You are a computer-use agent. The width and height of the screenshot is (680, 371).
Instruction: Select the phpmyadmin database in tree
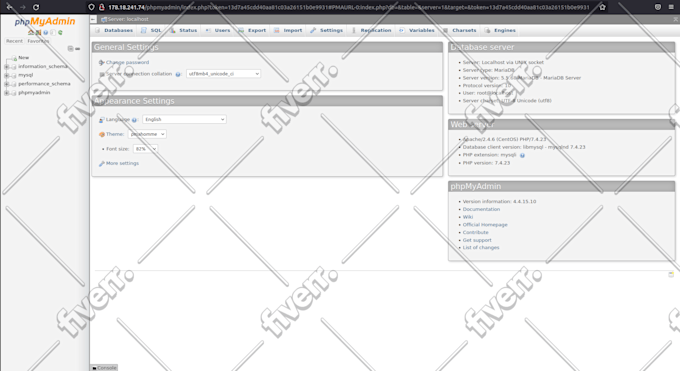34,92
